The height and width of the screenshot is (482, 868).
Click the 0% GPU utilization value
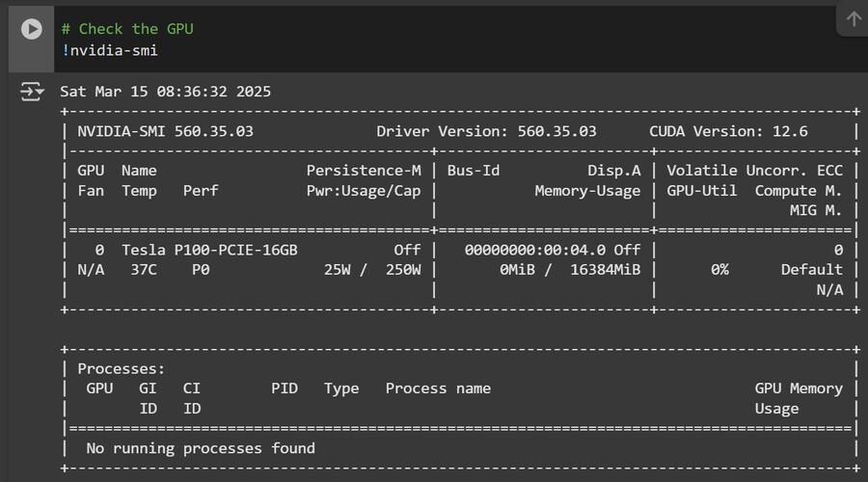point(719,270)
